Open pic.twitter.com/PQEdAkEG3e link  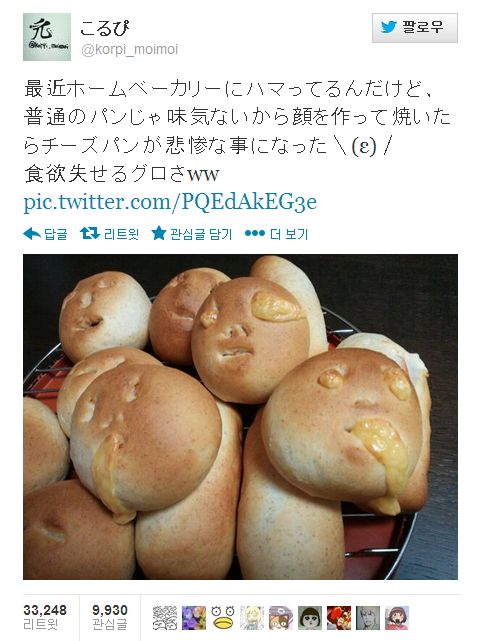point(170,202)
